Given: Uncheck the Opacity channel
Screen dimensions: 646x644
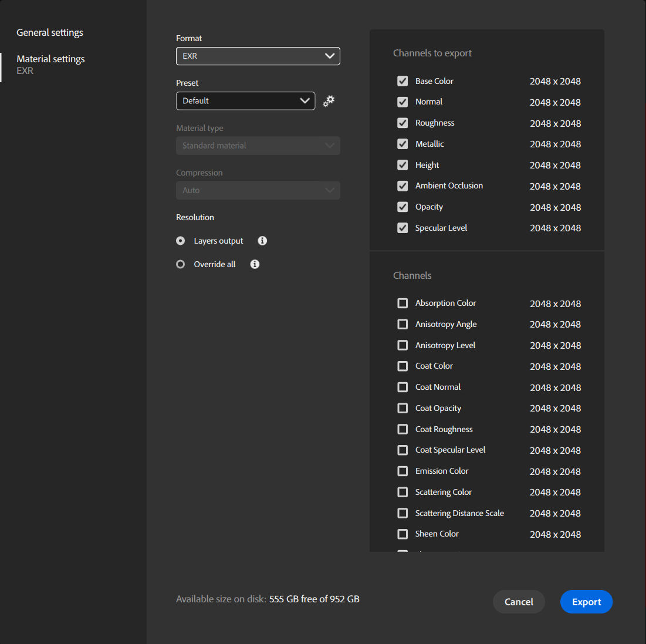Looking at the screenshot, I should [x=403, y=207].
